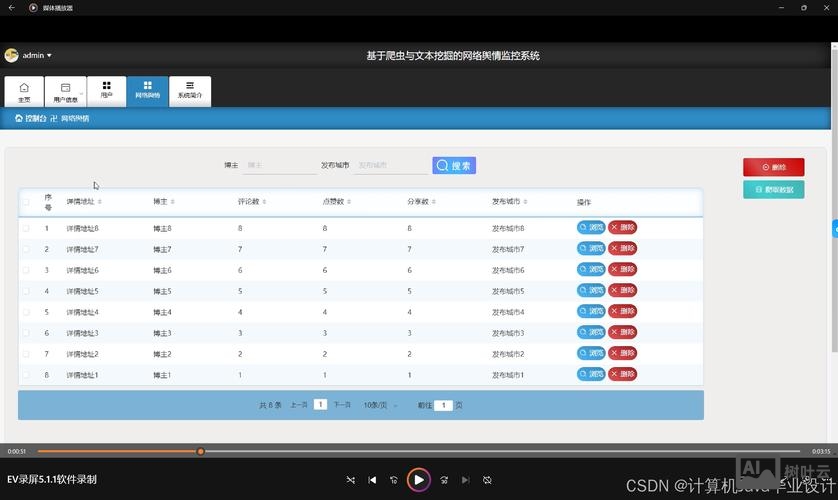Screen dimensions: 838x500
Task: Click the video progress bar handle
Action: pos(200,451)
